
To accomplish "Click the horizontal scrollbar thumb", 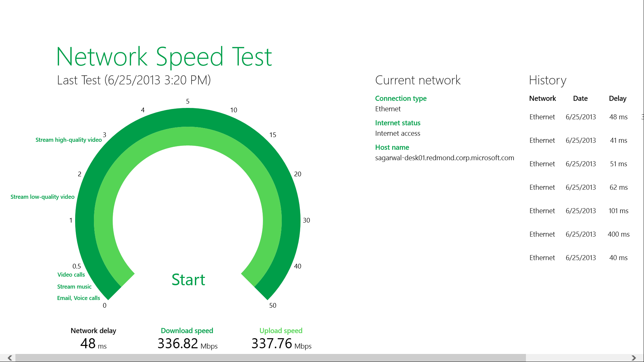I will (270, 358).
